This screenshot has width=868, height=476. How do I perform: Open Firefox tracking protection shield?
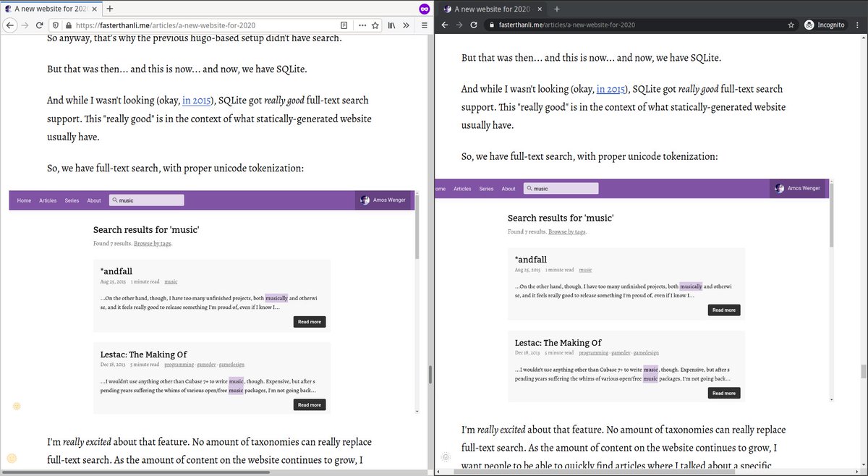point(57,25)
